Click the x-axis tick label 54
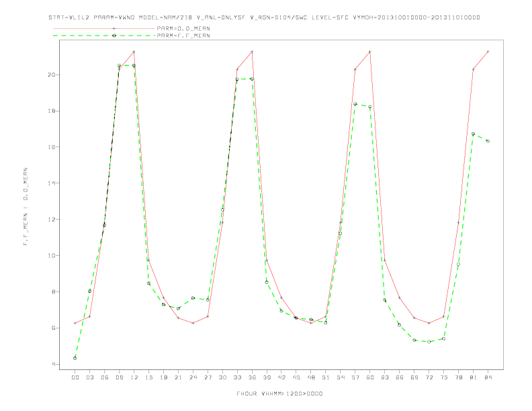This screenshot has width=532, height=411. [341, 377]
